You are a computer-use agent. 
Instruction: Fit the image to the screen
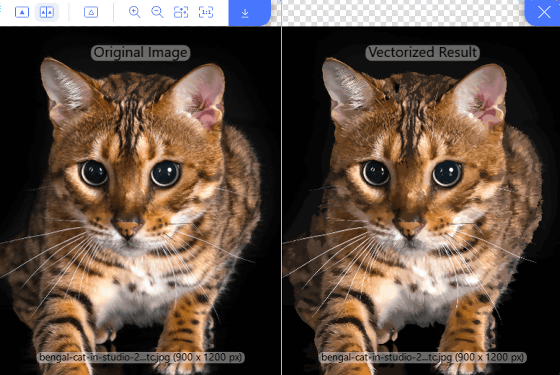pos(181,12)
